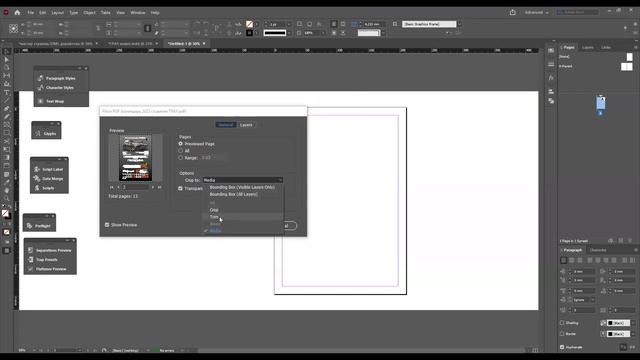The height and width of the screenshot is (360, 640).
Task: Select the Scissors tool
Action: click(7, 141)
